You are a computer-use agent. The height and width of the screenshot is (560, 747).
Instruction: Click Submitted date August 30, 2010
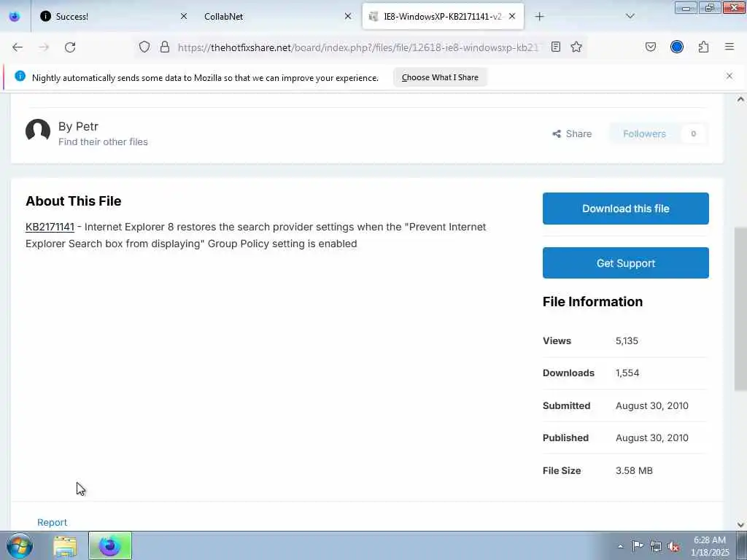[x=651, y=405]
